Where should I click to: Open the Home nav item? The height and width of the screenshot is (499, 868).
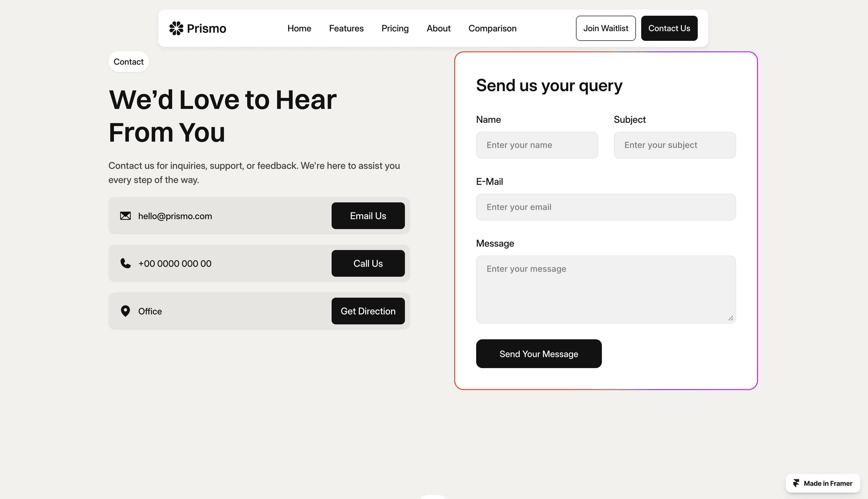pos(299,28)
